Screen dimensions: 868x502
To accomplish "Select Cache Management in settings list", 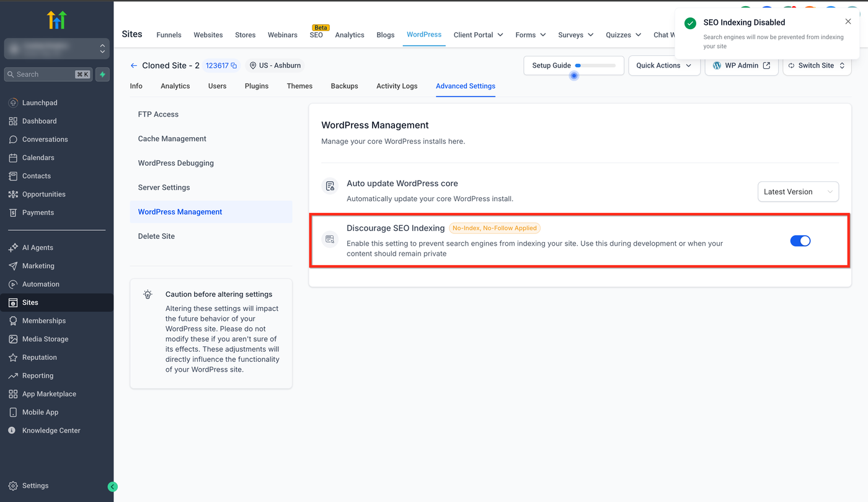I will point(172,138).
